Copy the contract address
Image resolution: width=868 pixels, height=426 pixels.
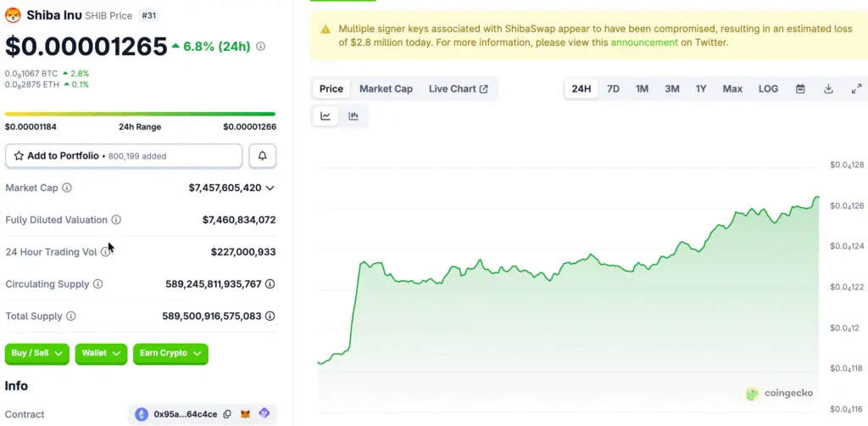click(x=226, y=414)
